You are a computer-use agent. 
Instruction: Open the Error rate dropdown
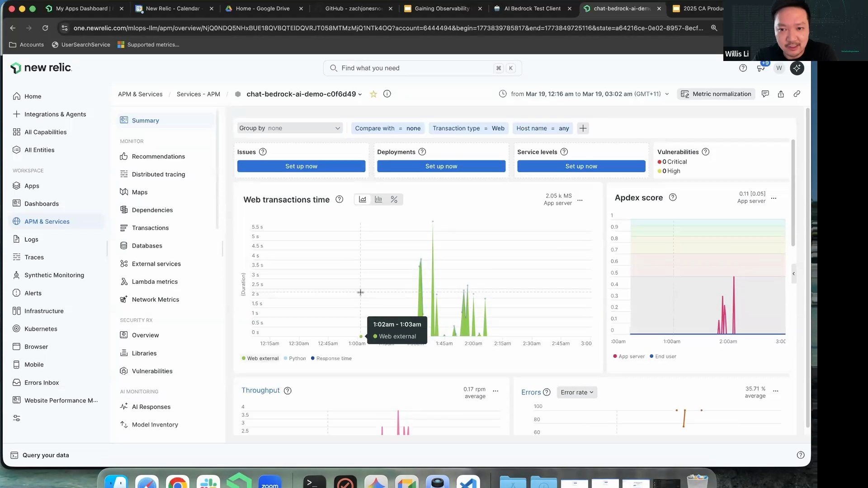(x=577, y=392)
